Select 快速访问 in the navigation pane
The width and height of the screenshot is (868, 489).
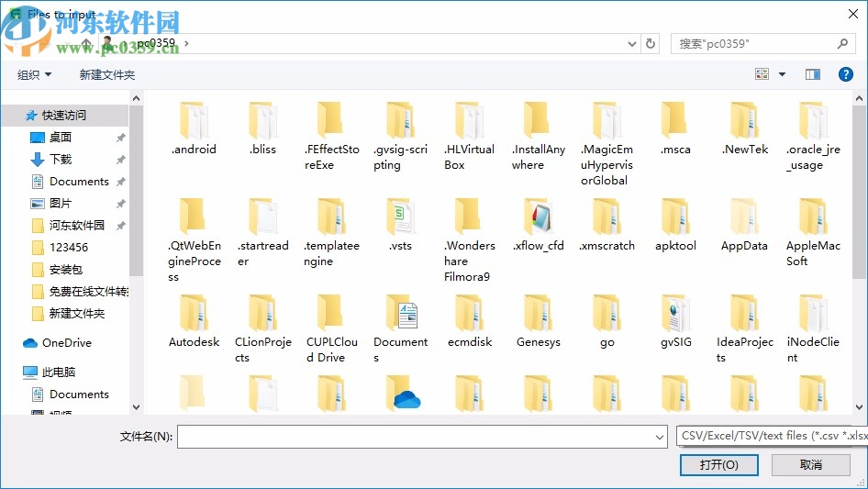coord(65,116)
